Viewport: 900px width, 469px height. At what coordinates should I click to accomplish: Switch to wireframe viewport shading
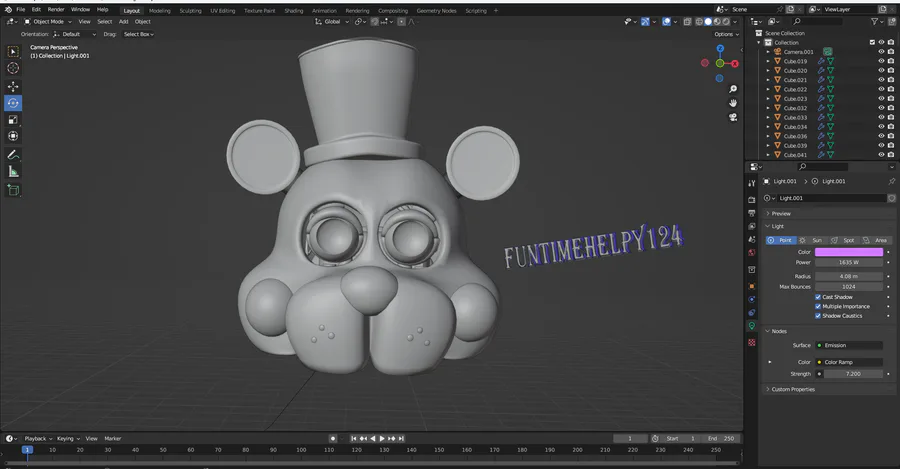[x=699, y=22]
